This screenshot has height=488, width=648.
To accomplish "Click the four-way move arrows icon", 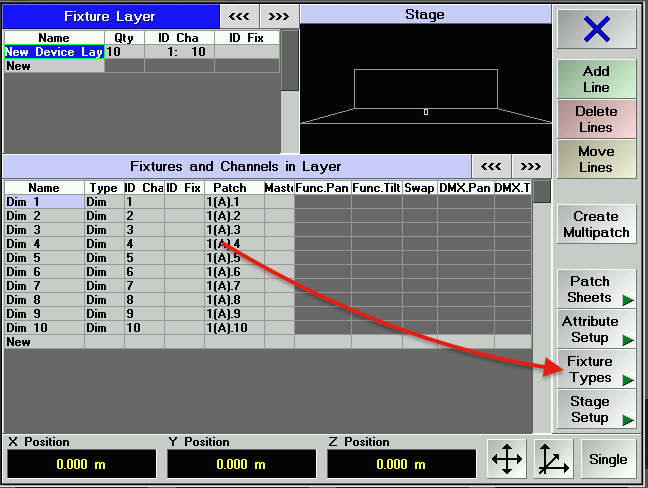I will pos(507,459).
